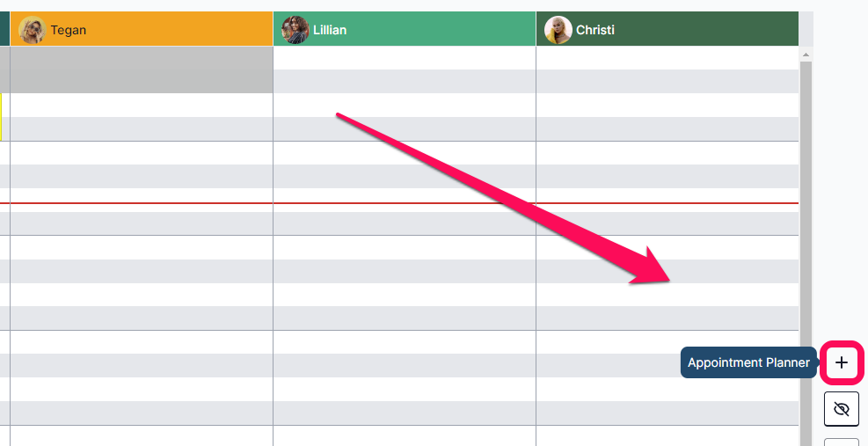This screenshot has height=446, width=868.
Task: Click Tegan's profile avatar
Action: [x=32, y=30]
